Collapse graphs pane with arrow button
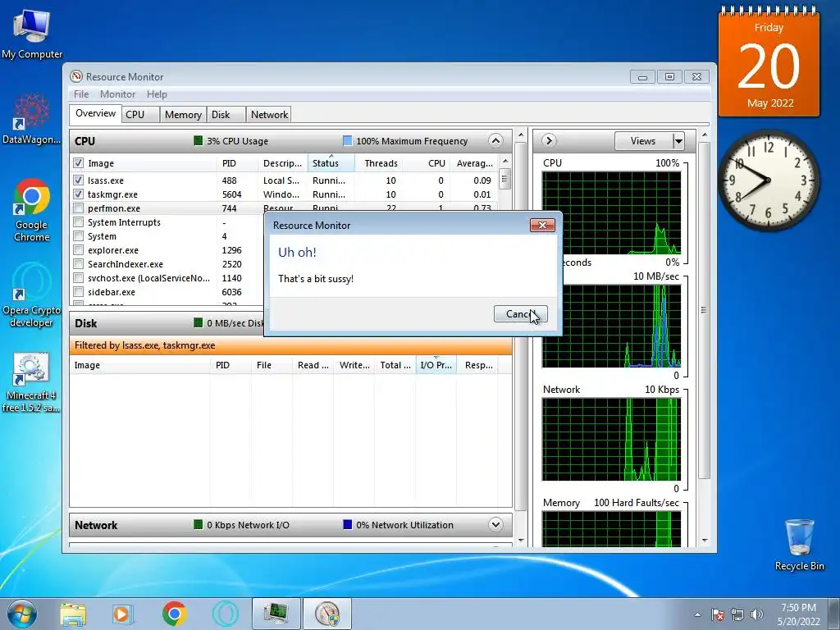The image size is (840, 630). coord(549,141)
